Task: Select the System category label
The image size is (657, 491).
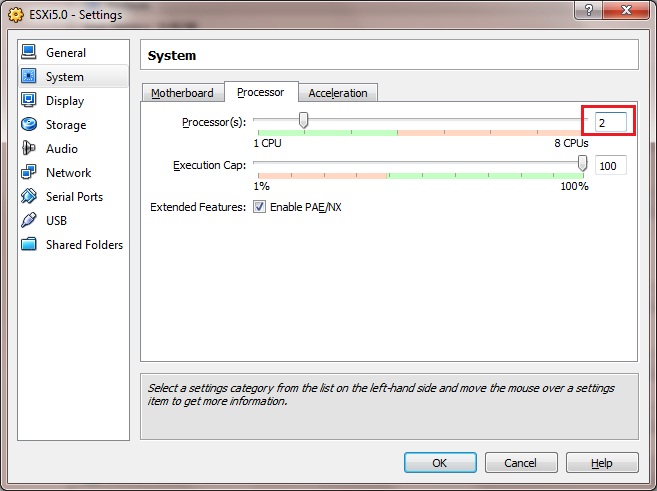Action: click(65, 77)
